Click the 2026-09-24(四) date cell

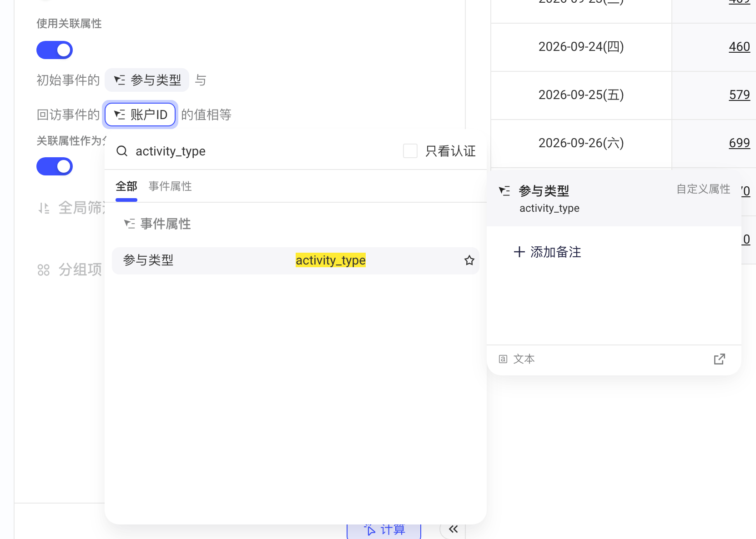pyautogui.click(x=581, y=47)
